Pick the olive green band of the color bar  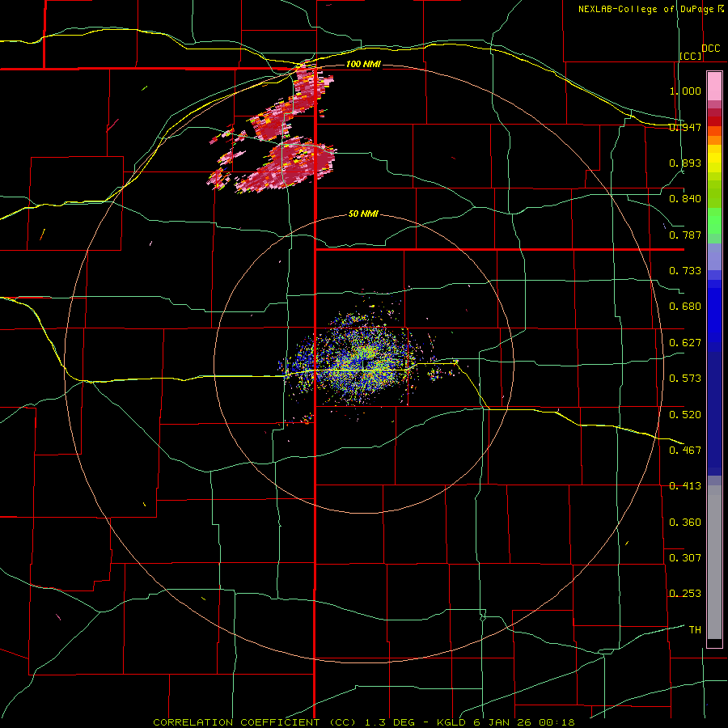click(x=714, y=193)
